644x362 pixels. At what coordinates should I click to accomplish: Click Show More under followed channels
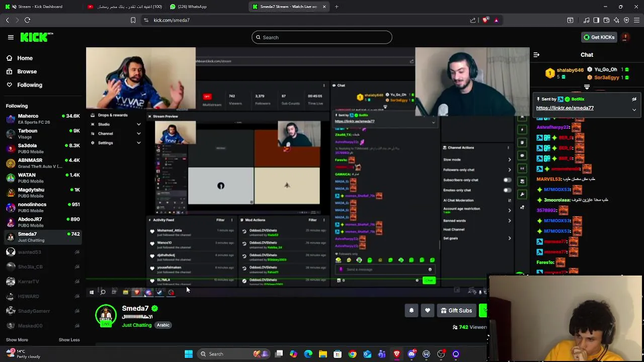pos(17,340)
